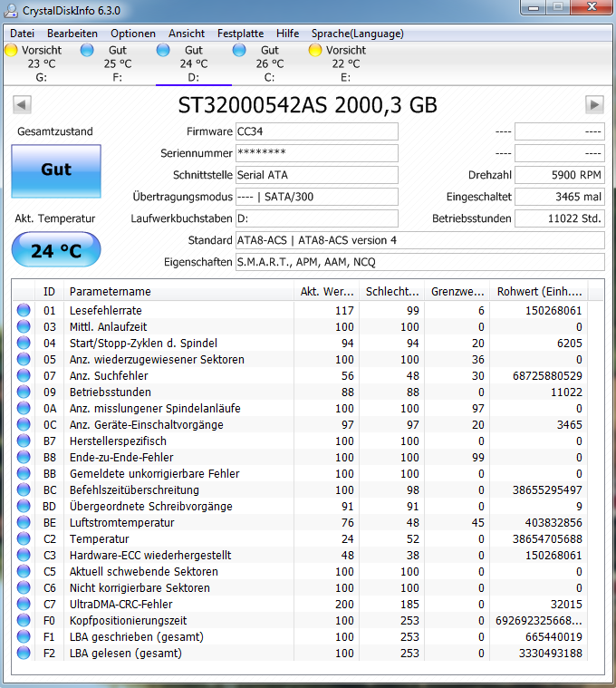This screenshot has height=688, width=616.
Task: Select raw value 3330493188 of LBA gelesen
Action: [550, 653]
